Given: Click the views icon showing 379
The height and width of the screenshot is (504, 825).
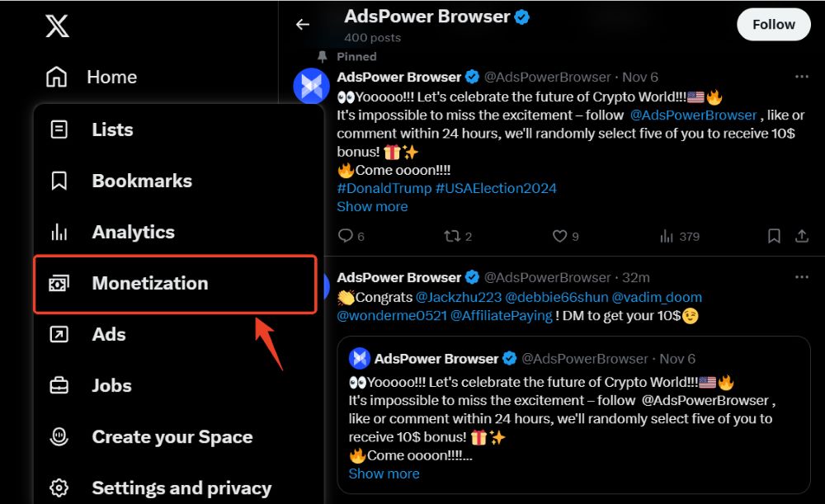Looking at the screenshot, I should pyautogui.click(x=666, y=236).
